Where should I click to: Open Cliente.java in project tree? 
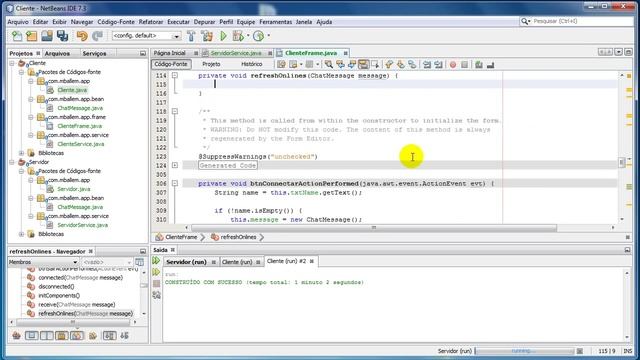[x=72, y=90]
